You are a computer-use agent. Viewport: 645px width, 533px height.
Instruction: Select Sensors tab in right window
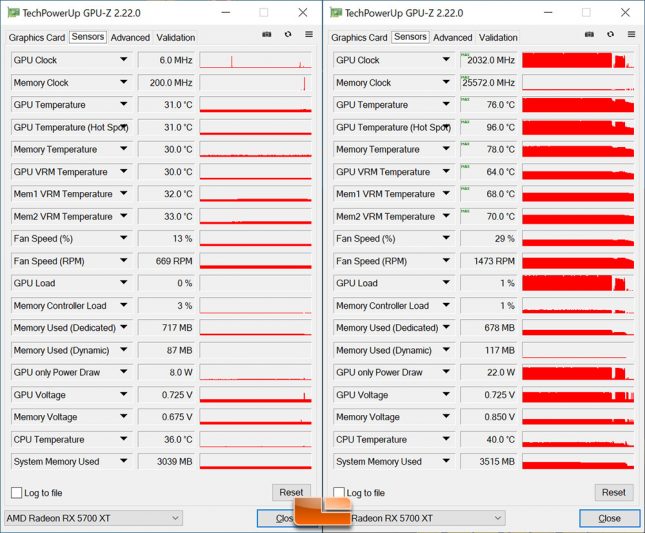(x=410, y=37)
